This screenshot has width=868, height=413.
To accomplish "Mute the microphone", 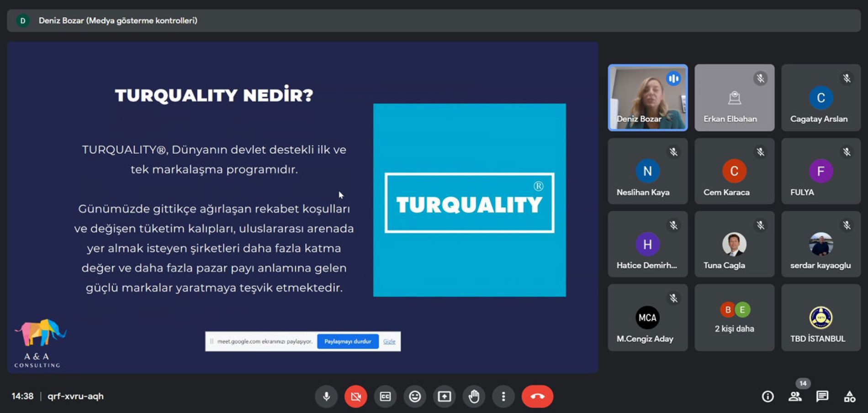I will click(x=326, y=397).
